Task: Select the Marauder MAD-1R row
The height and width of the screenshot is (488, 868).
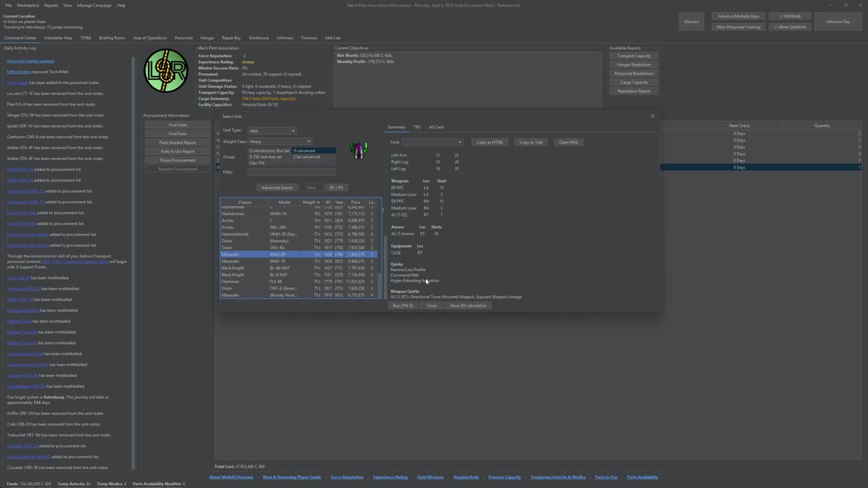Action: [x=300, y=261]
